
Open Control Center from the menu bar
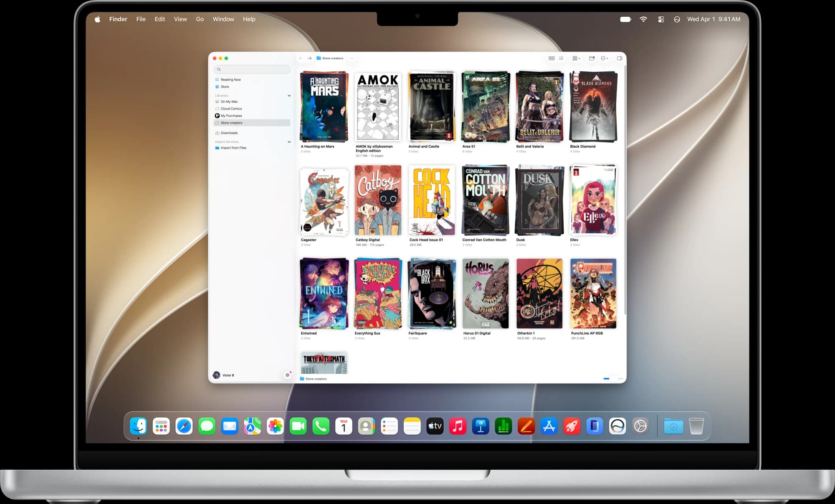click(661, 19)
